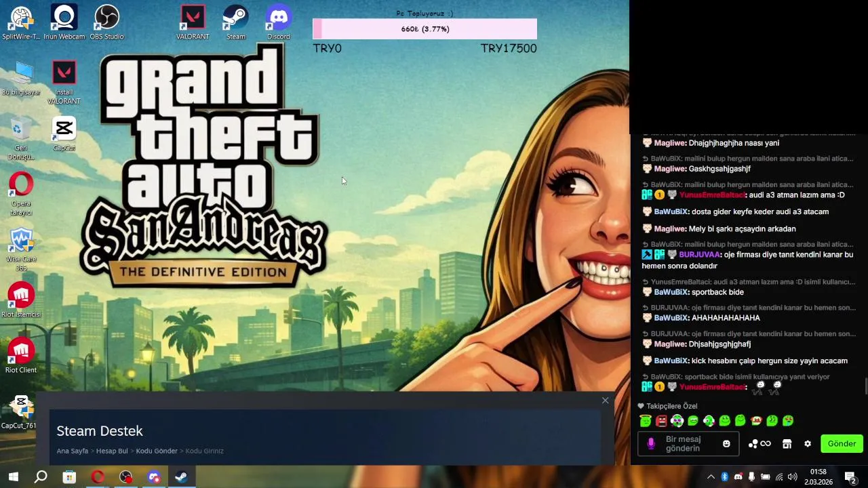Click username YunusEmreBaltaci on audi a3 message

coord(711,195)
